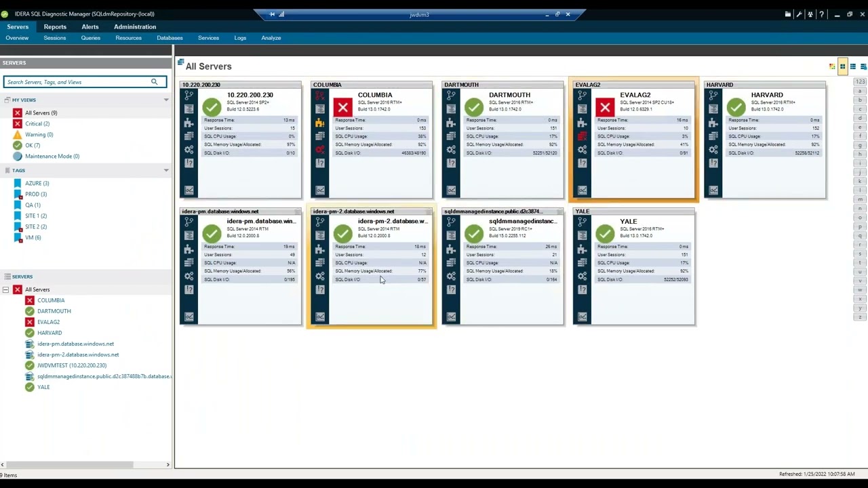868x488 pixels.
Task: Filter by the PROD (3) tag
Action: pos(36,195)
